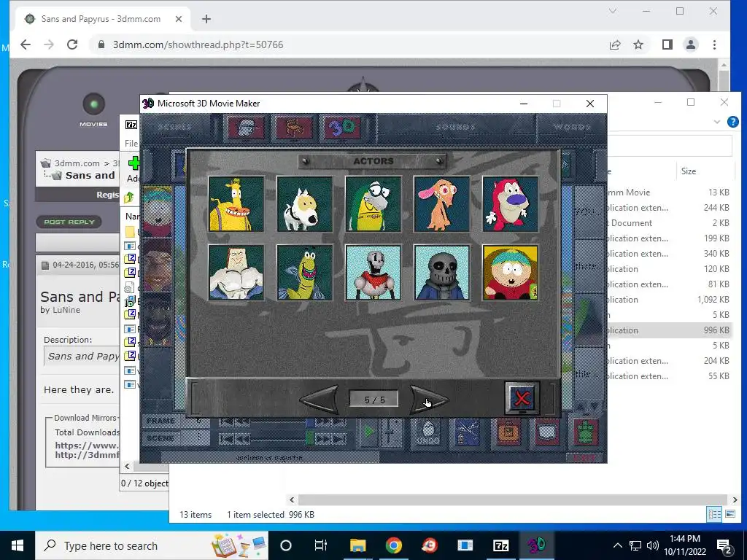The height and width of the screenshot is (560, 747).
Task: Click the taskbar search box
Action: [x=152, y=545]
